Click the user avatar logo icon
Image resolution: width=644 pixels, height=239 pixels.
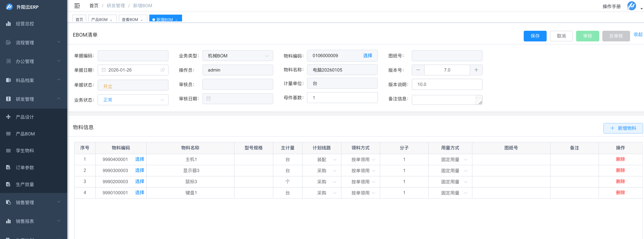click(x=632, y=6)
